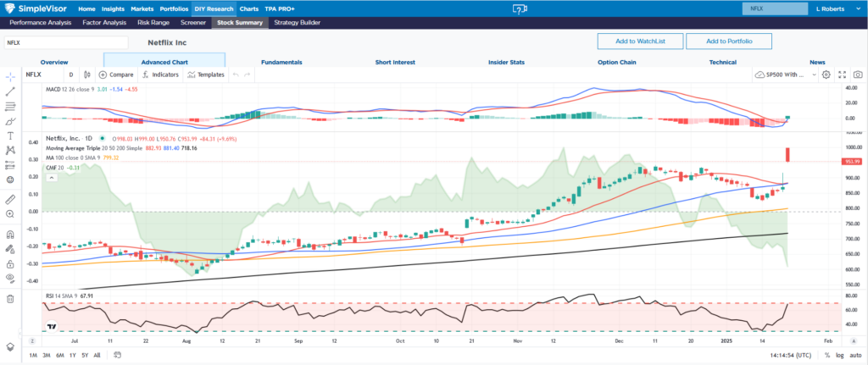The height and width of the screenshot is (365, 868).
Task: Open the Fibonacci/parallel lines tool
Action: pos(10,106)
